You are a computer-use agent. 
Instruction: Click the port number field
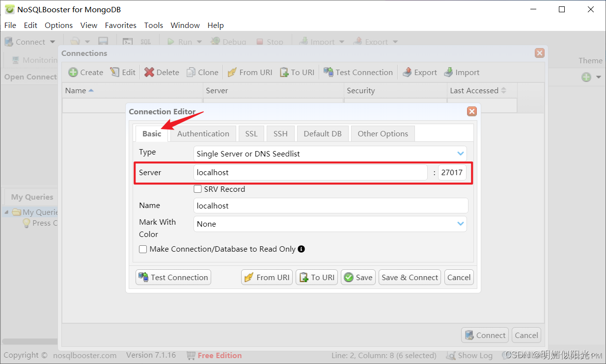coord(452,172)
